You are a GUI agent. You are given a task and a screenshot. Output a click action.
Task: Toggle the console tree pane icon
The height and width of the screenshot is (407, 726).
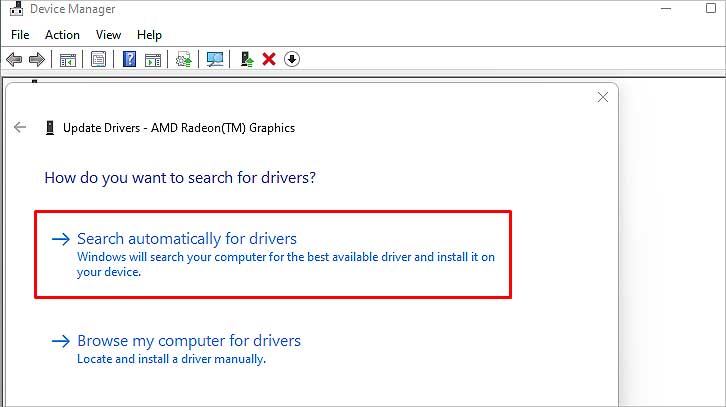(x=68, y=59)
